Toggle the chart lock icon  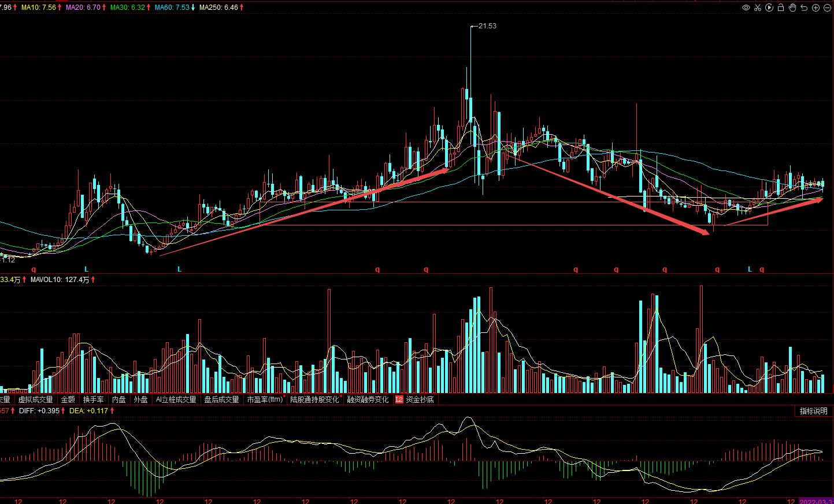781,8
